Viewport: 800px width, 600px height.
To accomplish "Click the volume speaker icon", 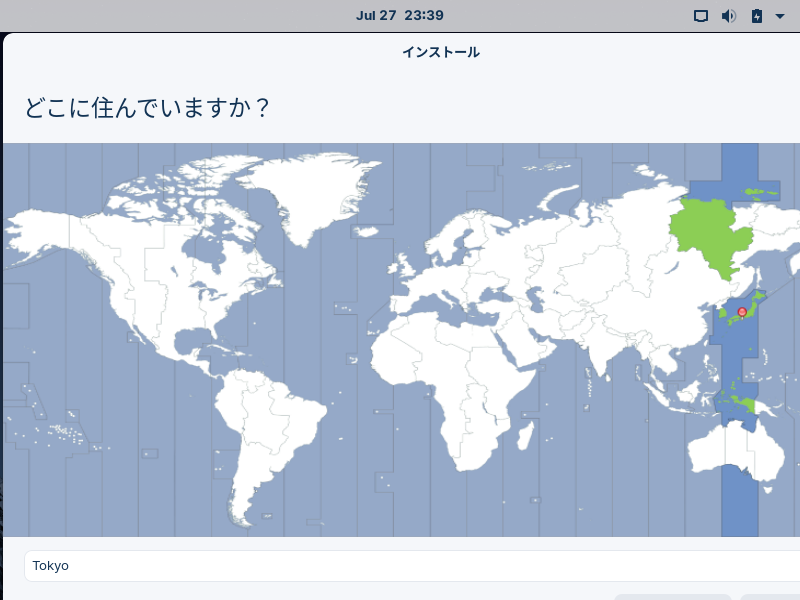I will (729, 16).
